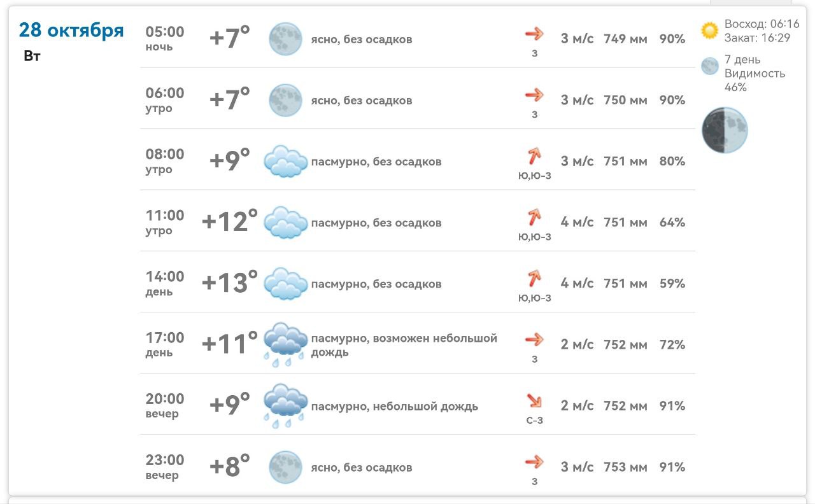
Task: Click the 28 октября date heading
Action: (71, 30)
